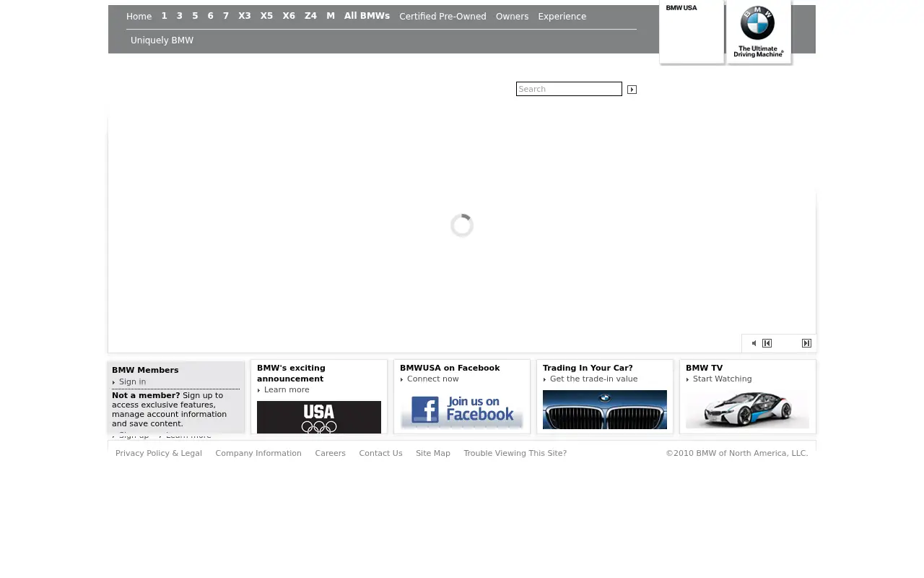Follow Learn more under BMW's exciting announcement
The image size is (924, 578).
tap(287, 390)
